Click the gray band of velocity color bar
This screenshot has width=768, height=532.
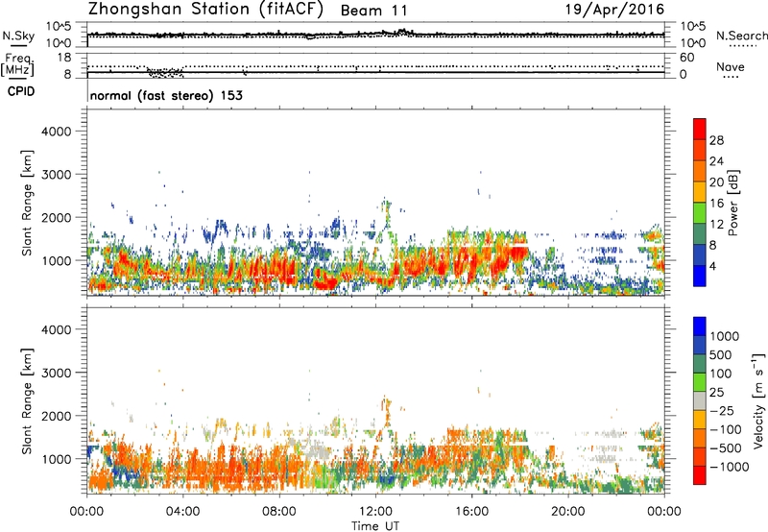click(x=700, y=400)
